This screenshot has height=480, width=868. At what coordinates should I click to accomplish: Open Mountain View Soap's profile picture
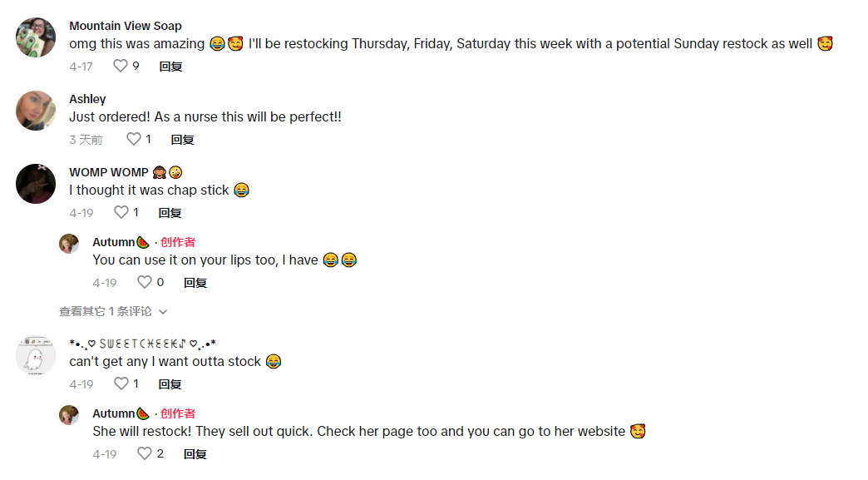click(36, 37)
